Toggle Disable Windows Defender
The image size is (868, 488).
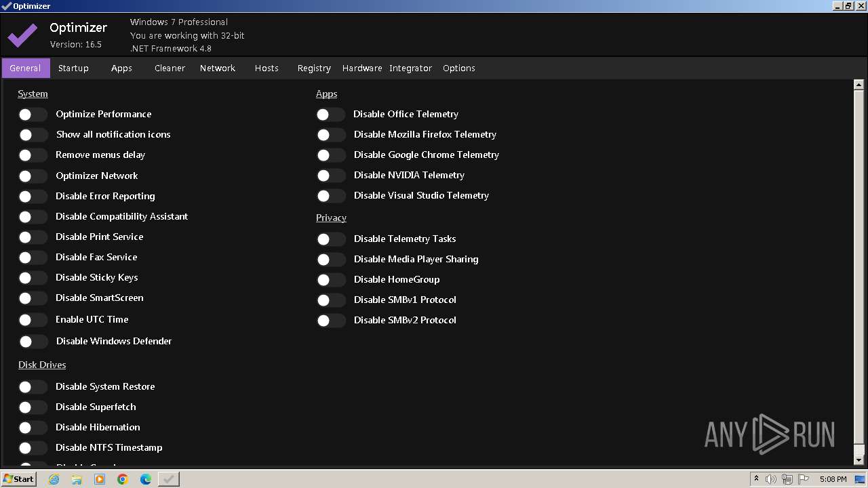coord(33,342)
